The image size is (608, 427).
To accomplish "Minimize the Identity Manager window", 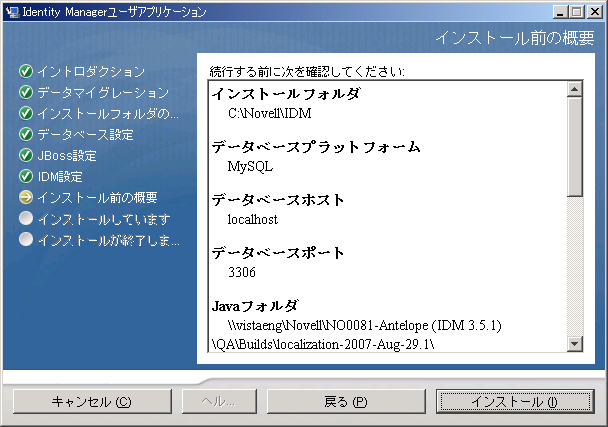I will pyautogui.click(x=560, y=12).
